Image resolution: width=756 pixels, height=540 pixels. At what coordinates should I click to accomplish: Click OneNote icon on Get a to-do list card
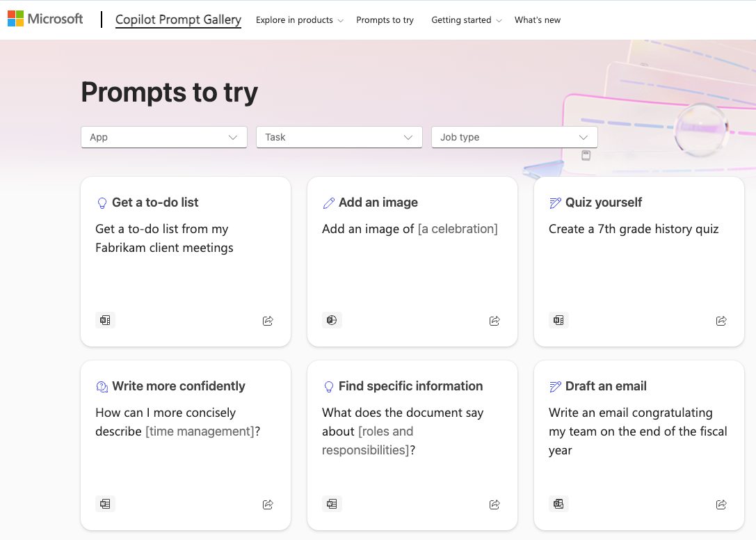[x=105, y=320]
